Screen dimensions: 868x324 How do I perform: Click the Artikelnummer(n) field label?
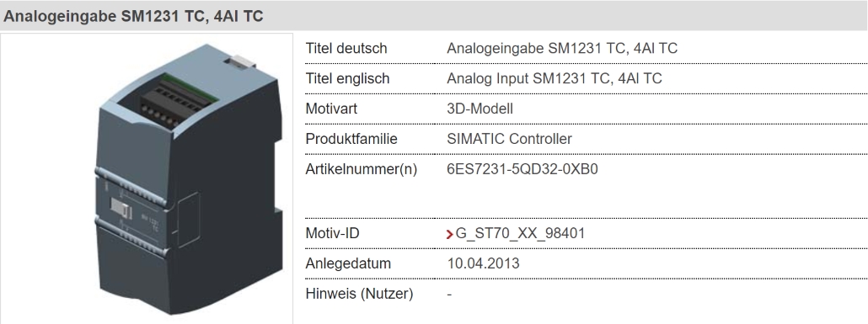tap(361, 170)
